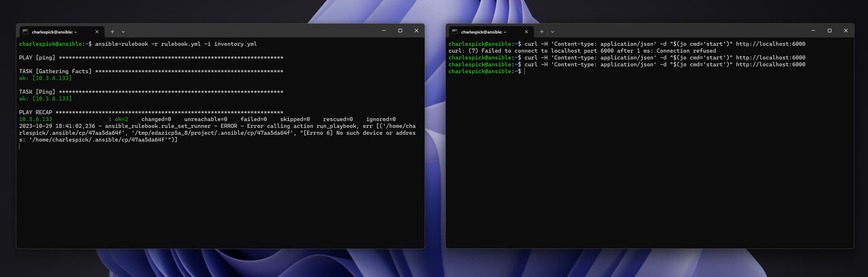Viewport: 868px width, 277px height.
Task: Click the 'ignored=0' recap value
Action: [381, 119]
